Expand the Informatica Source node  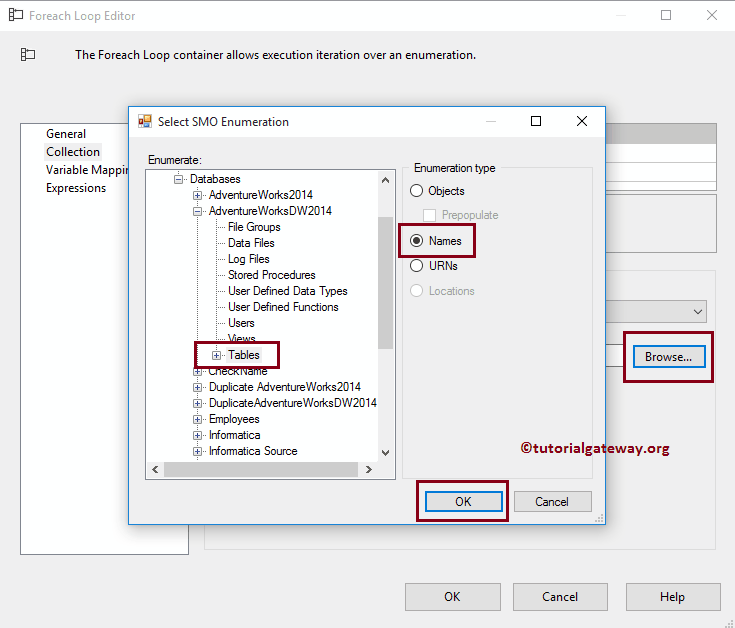click(197, 451)
